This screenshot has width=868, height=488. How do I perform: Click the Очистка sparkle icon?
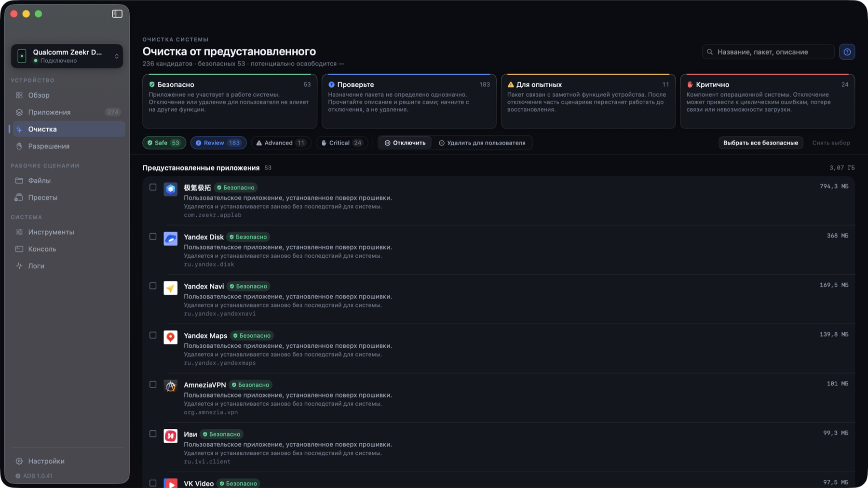tap(19, 129)
